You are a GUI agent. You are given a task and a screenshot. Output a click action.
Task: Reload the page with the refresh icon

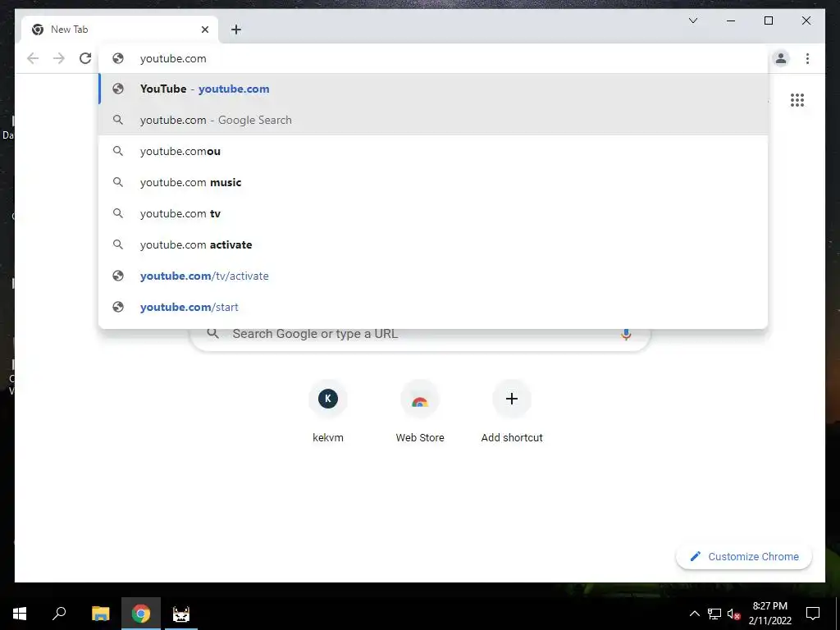(x=85, y=58)
